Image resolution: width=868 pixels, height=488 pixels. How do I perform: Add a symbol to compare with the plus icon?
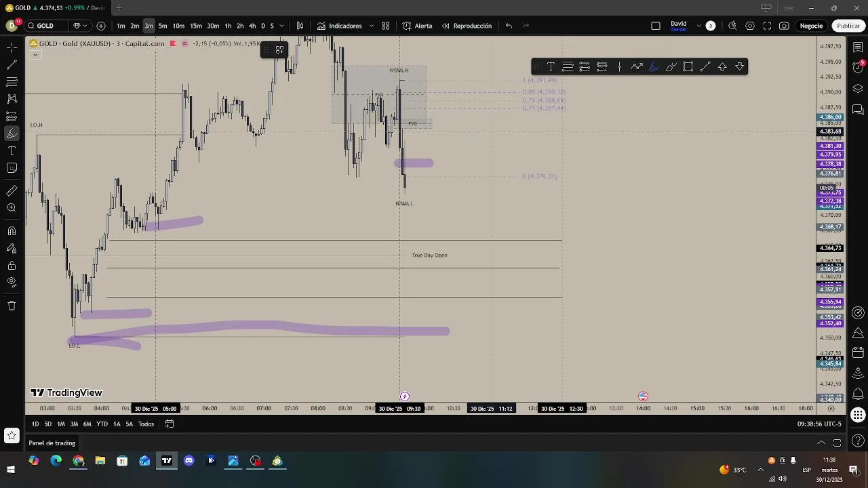tap(101, 26)
